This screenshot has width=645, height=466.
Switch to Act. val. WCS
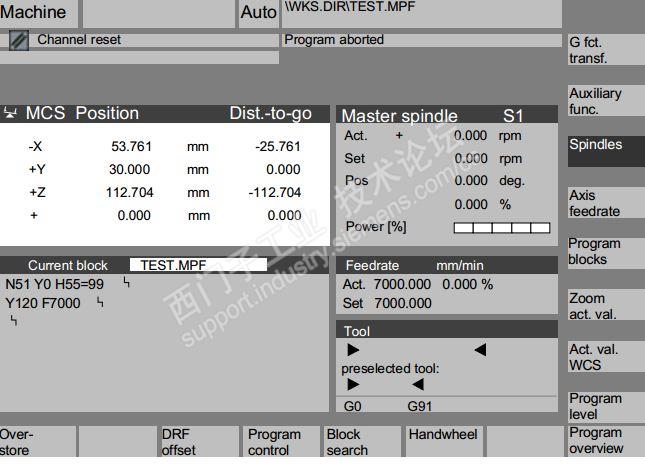[606, 357]
